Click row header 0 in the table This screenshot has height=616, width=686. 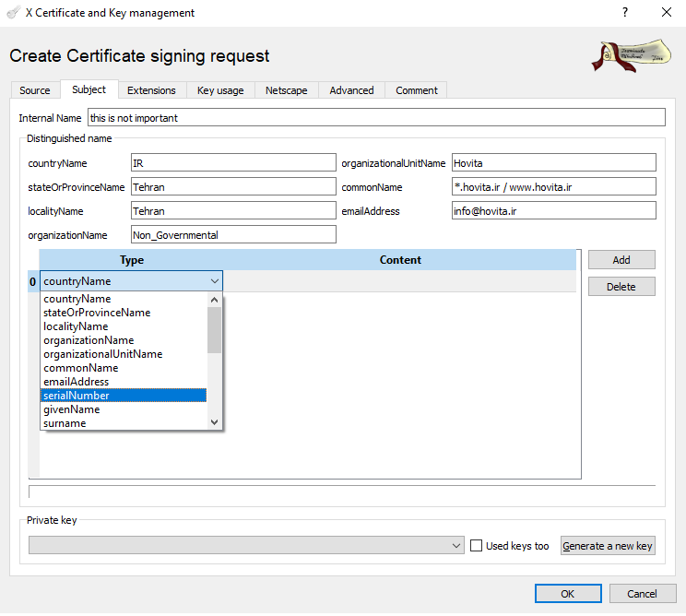click(x=33, y=281)
